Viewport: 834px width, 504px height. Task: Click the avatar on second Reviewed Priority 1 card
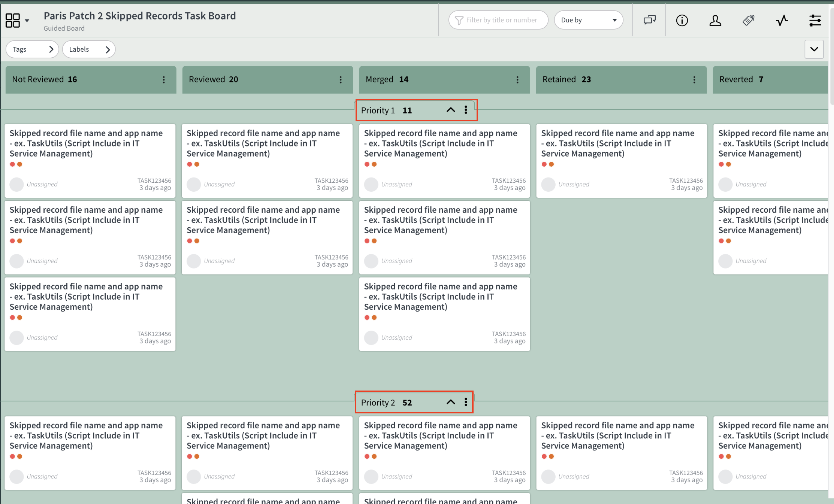(194, 261)
